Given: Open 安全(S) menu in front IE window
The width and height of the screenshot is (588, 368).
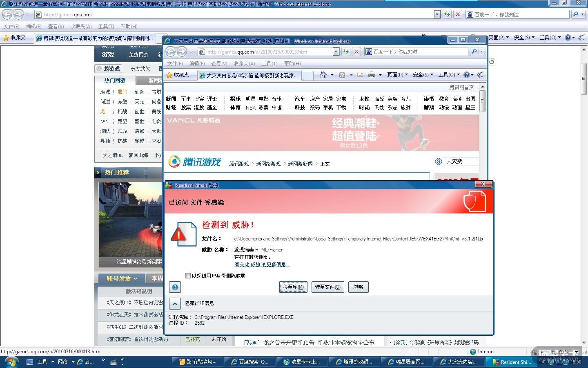Looking at the screenshot, I should 423,75.
